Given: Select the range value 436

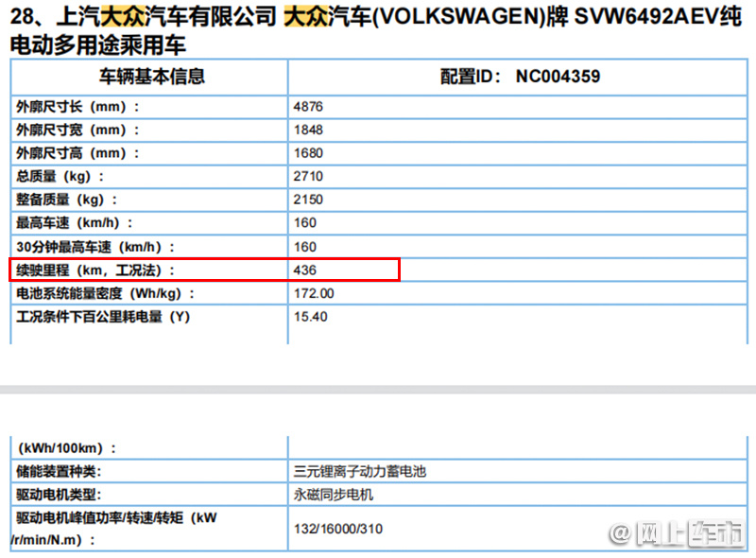Looking at the screenshot, I should 304,270.
